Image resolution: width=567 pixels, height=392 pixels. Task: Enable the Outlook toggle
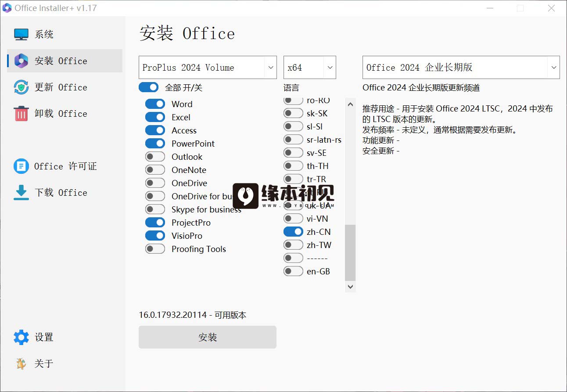155,157
